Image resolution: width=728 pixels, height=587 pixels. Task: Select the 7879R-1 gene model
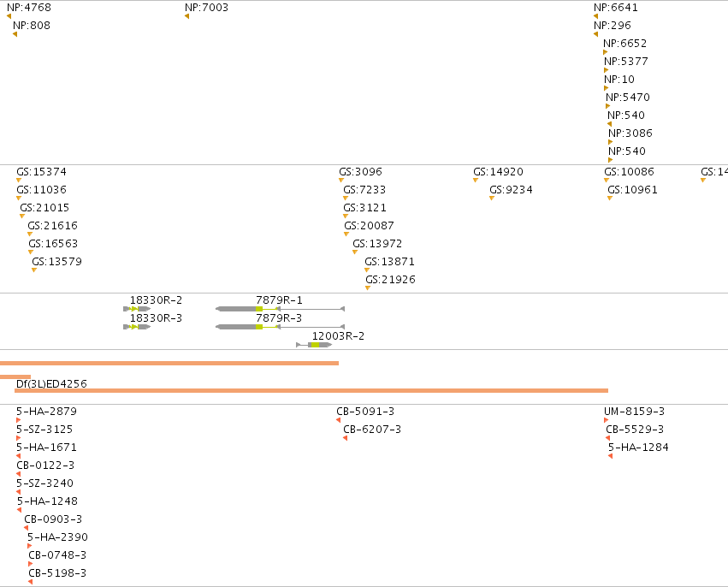280,309
